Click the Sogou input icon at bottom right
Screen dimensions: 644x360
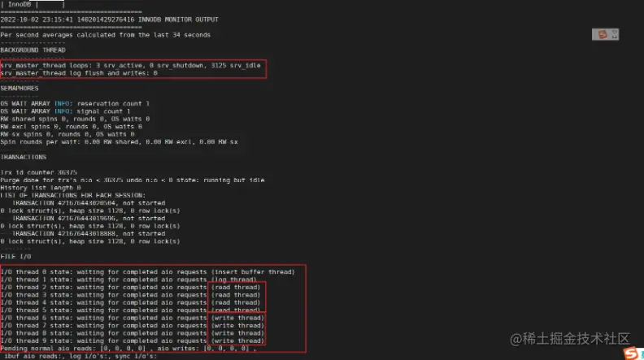[631, 353]
